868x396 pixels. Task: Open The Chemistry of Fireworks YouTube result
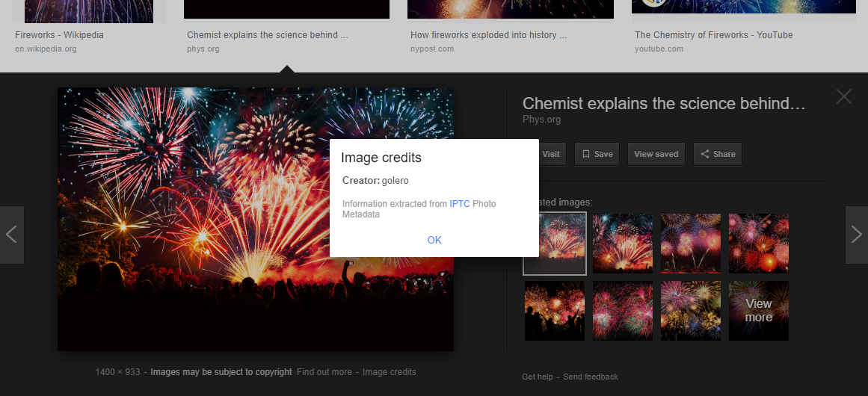coord(713,35)
